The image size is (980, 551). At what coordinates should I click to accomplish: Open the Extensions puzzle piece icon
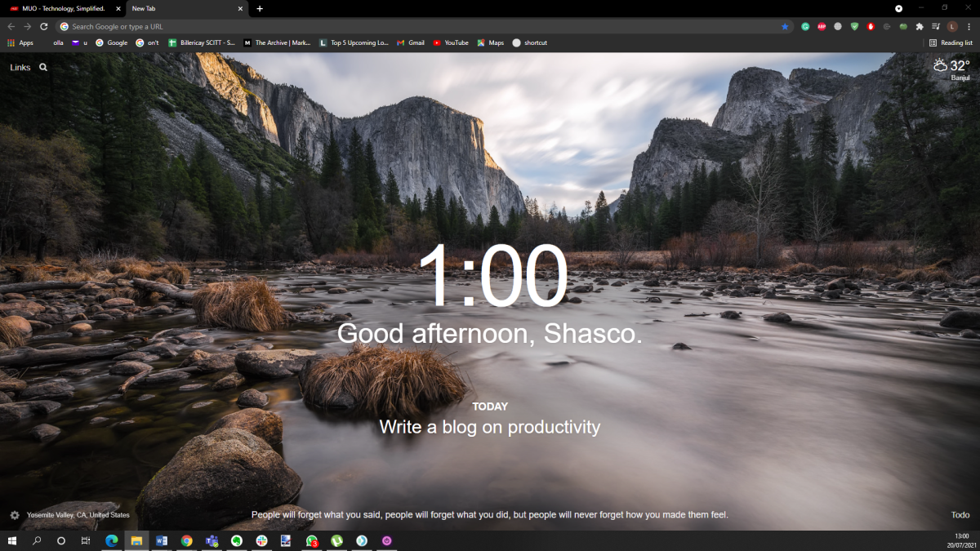[x=919, y=26]
